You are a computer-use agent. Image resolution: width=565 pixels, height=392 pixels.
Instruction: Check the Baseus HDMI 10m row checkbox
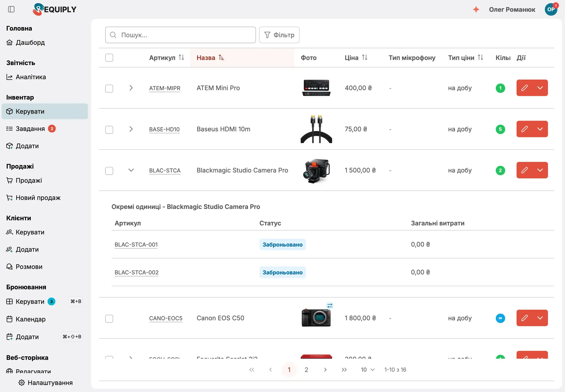(109, 130)
